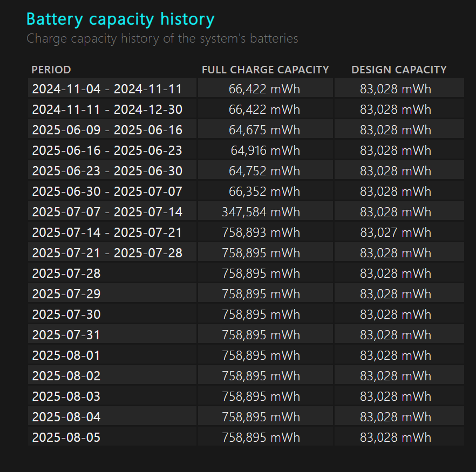Viewport: 476px width, 472px height.
Task: Select period 2025-07-21 - 2025-07-28
Action: 107,253
